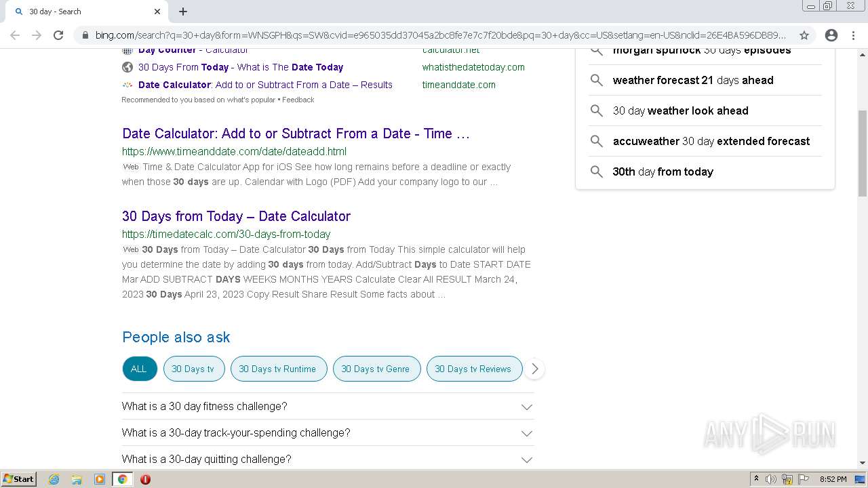Screen dimensions: 868x488
Task: Reload the Bing search page
Action: [x=58, y=35]
